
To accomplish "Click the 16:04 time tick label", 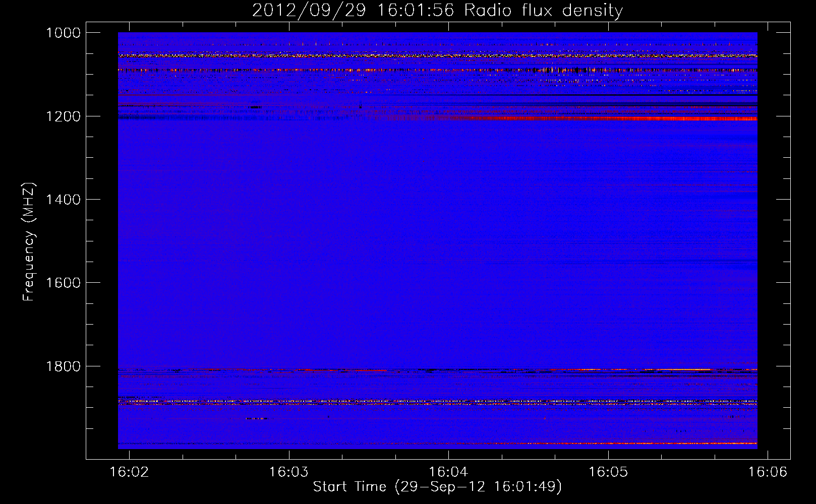I will tap(448, 472).
